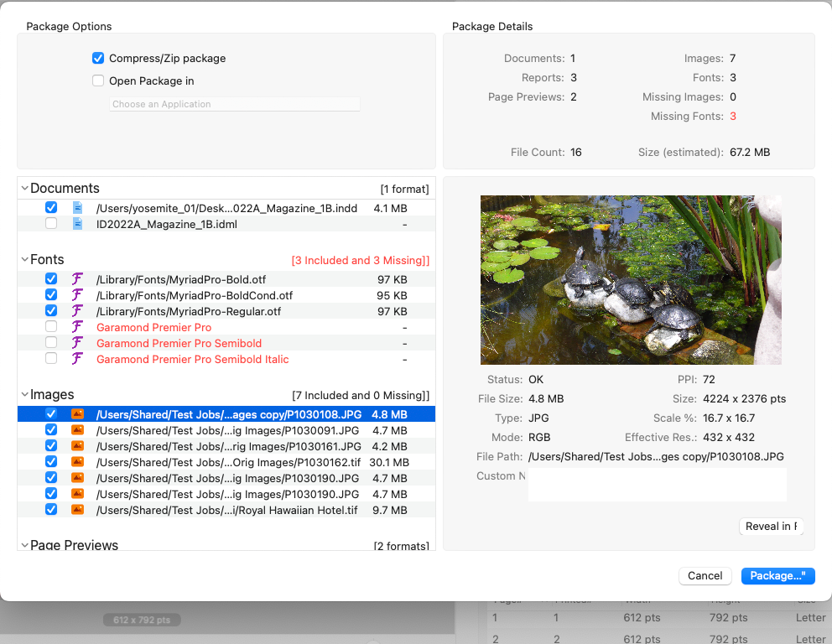The width and height of the screenshot is (832, 644).
Task: Uncheck the MyriadPro-Regular.otf checkbox
Action: pos(51,310)
